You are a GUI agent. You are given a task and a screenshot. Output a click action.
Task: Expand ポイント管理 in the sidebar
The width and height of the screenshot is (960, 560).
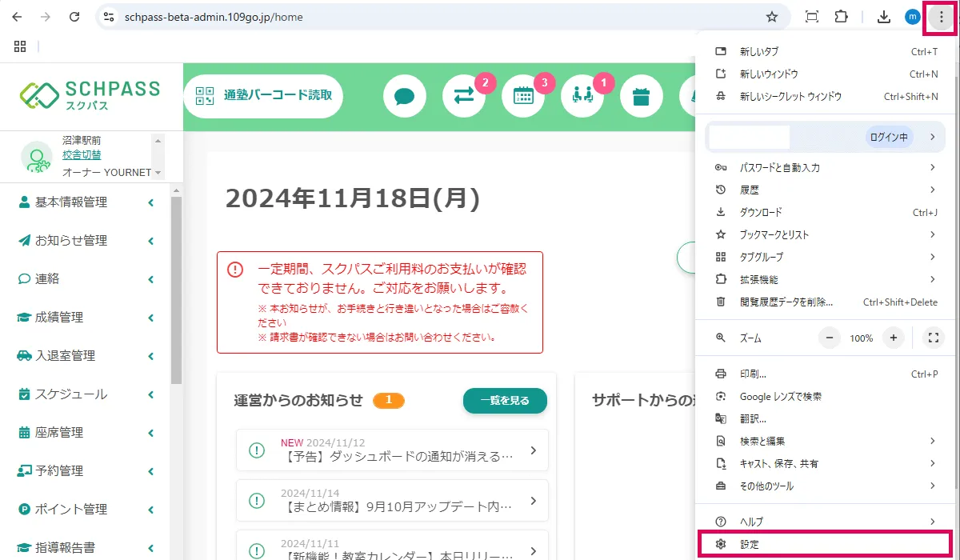coord(86,510)
